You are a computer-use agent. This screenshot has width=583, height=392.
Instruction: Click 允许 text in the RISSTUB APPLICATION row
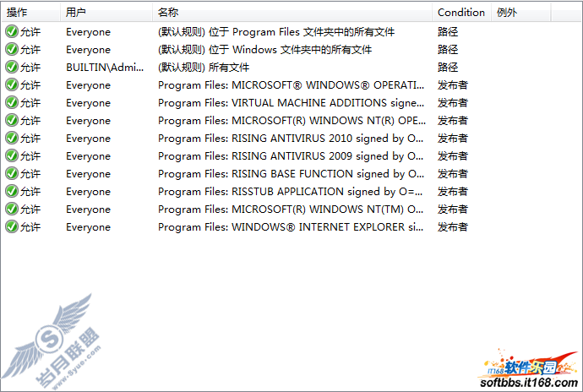click(30, 192)
